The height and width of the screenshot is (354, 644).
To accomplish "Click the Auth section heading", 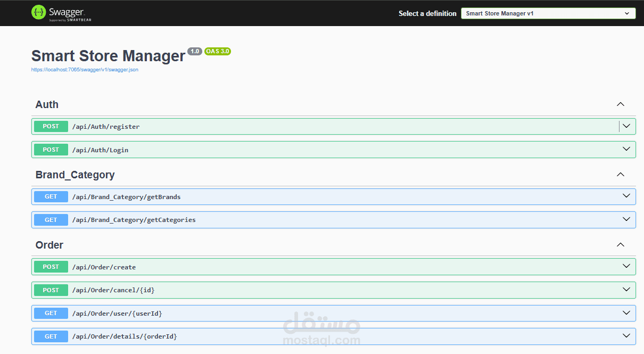I will pyautogui.click(x=47, y=104).
